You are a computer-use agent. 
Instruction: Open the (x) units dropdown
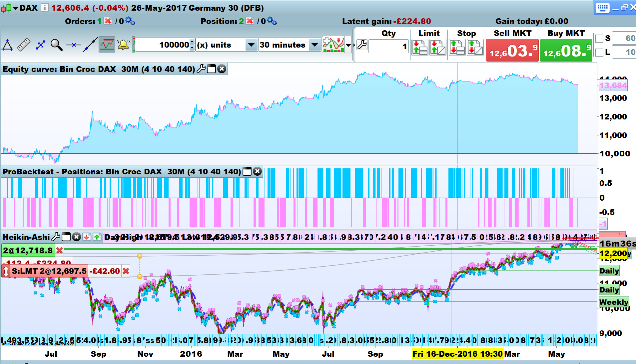[251, 45]
